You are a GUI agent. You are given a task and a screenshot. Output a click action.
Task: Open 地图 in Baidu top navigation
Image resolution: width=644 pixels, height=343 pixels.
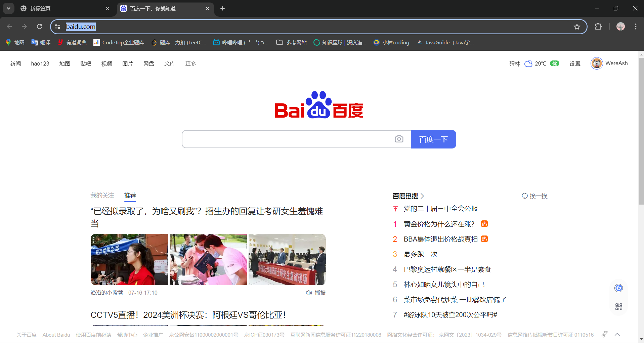tap(65, 63)
